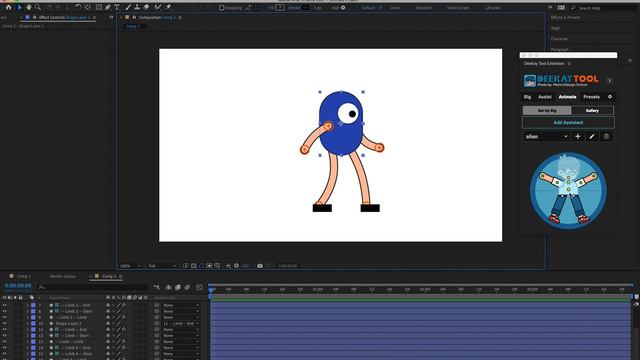The width and height of the screenshot is (640, 360).
Task: Open the shape Stroke color swatch
Action: (x=305, y=8)
